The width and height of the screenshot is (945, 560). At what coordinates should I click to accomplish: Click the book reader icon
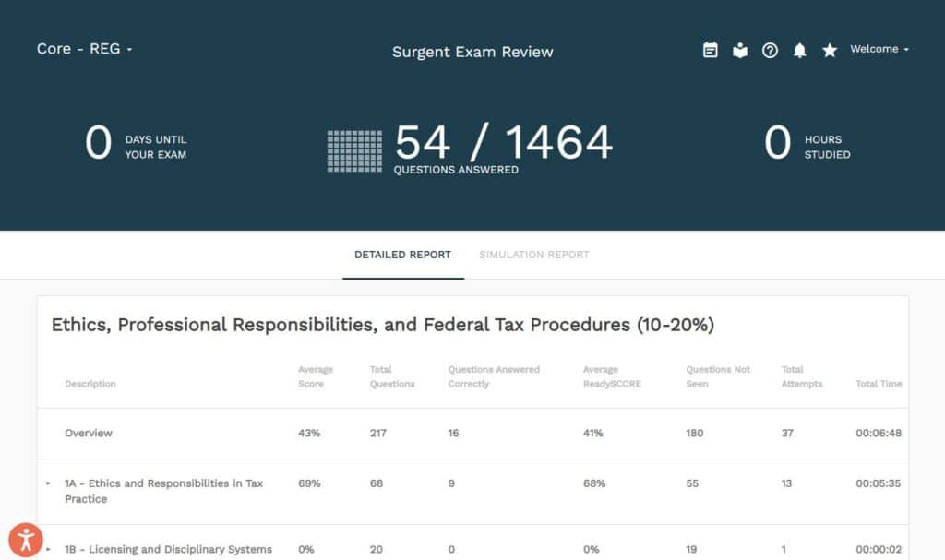click(740, 50)
